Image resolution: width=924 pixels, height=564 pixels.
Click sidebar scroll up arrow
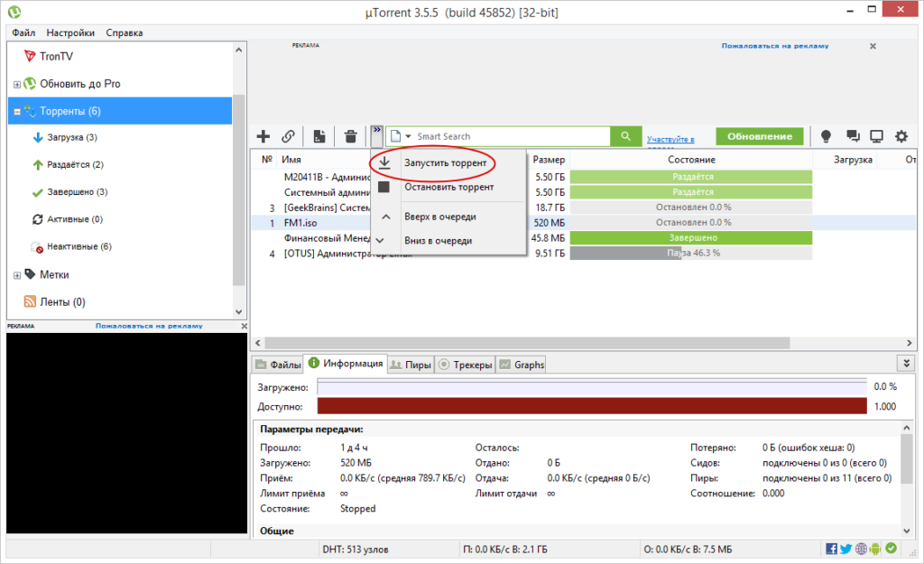(238, 51)
